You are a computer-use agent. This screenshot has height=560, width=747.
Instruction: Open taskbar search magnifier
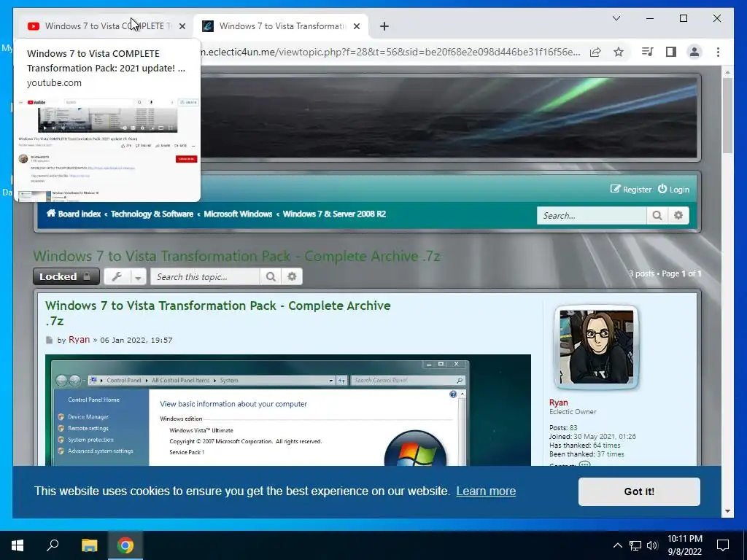coord(53,545)
